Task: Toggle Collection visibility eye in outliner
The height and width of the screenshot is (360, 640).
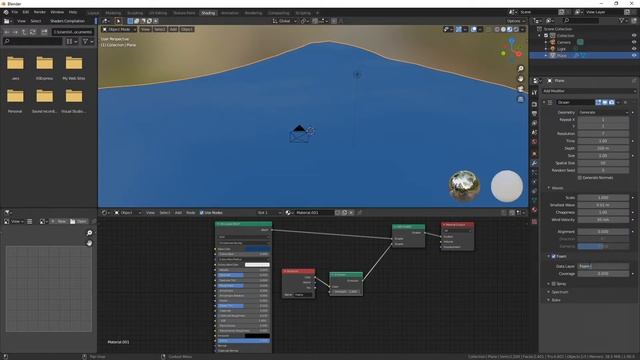Action: (634, 36)
